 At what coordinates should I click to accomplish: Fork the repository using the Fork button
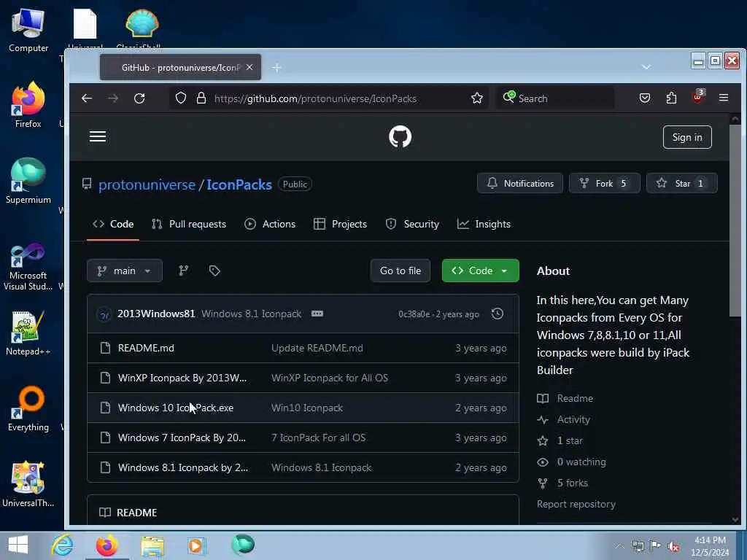(x=605, y=183)
